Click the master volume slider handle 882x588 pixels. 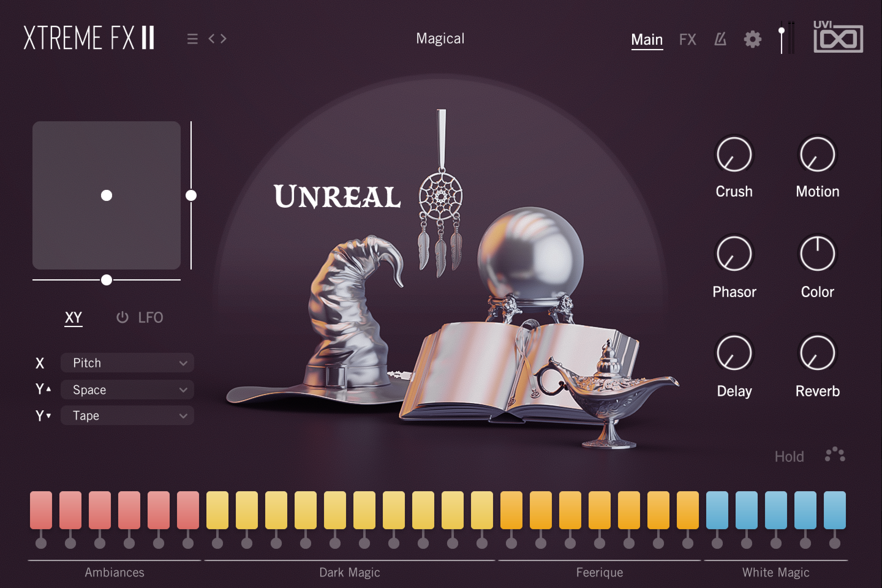click(x=782, y=30)
